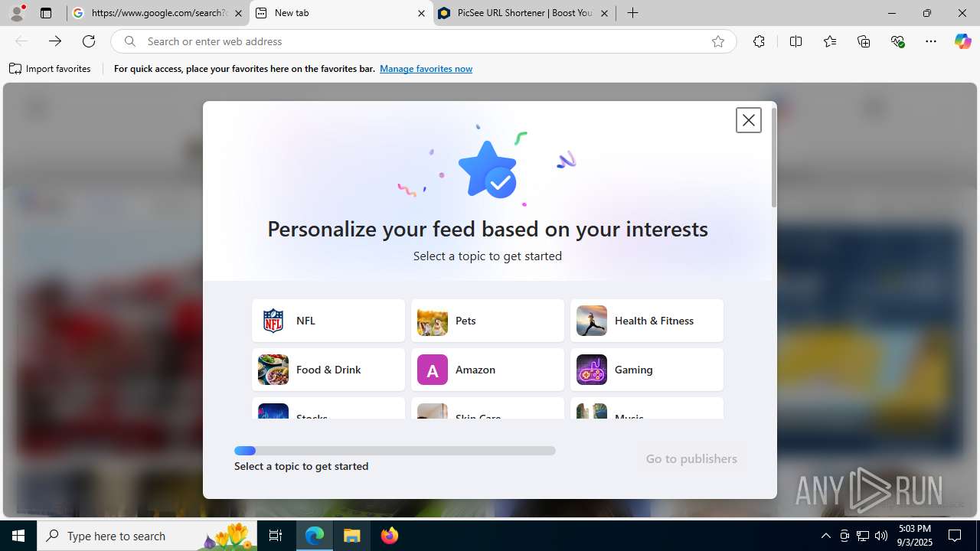Select the Gaming topic
The height and width of the screenshot is (551, 980).
pyautogui.click(x=647, y=370)
